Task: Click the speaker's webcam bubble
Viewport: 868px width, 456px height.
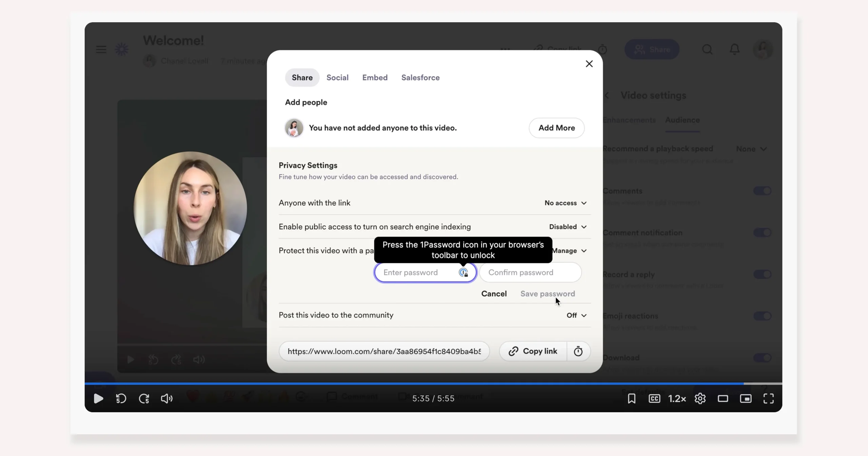Action: [190, 208]
